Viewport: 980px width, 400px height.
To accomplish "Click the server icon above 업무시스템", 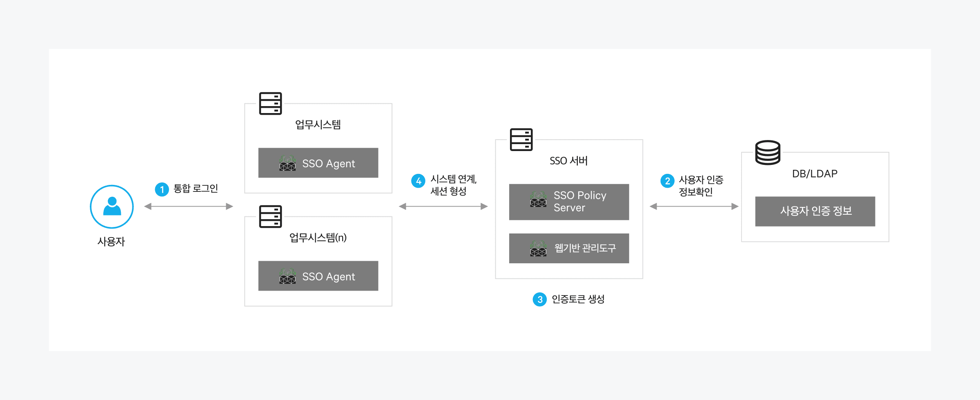I will (x=270, y=103).
